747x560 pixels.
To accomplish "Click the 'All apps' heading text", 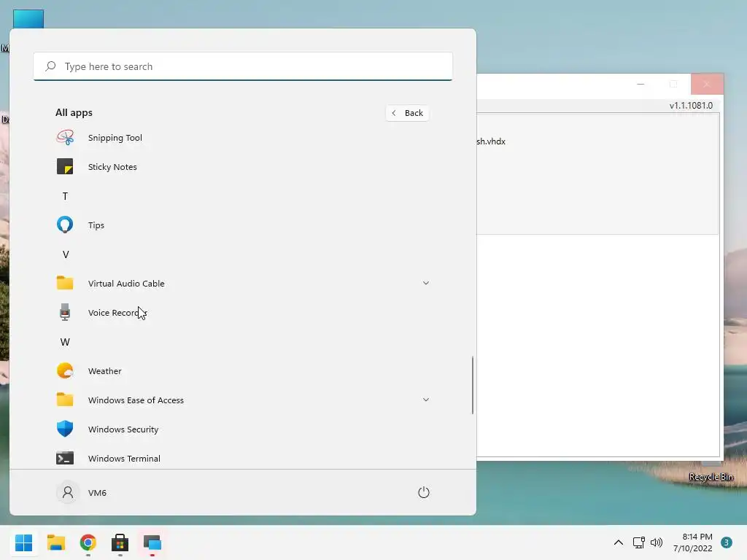I will 74,112.
